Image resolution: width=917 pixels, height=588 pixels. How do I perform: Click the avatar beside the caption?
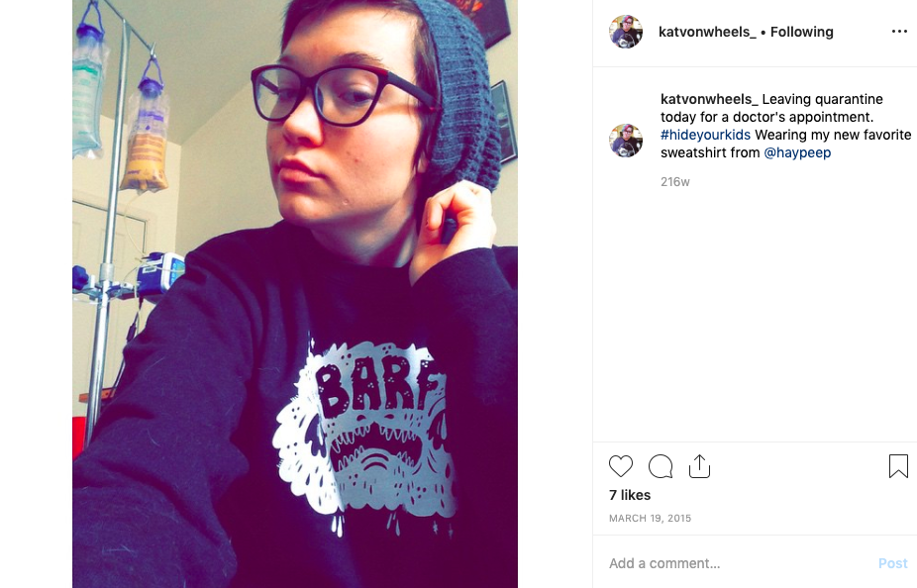(626, 141)
